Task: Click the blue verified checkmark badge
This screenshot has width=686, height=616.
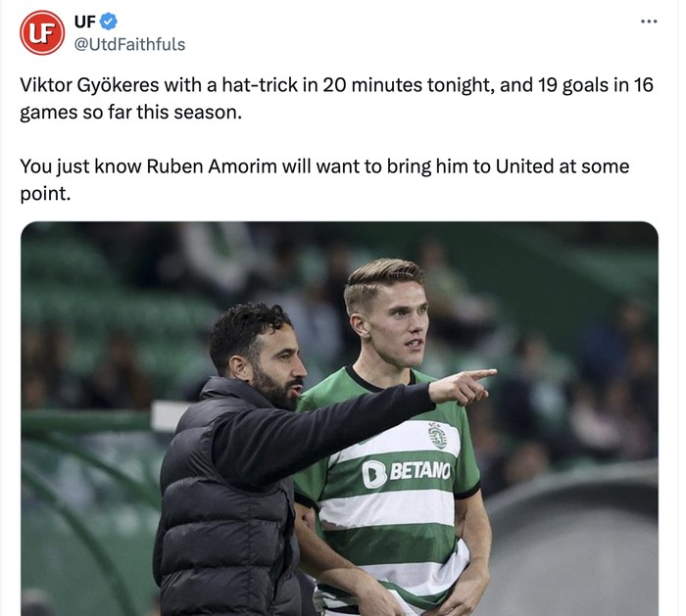Action: click(x=110, y=22)
